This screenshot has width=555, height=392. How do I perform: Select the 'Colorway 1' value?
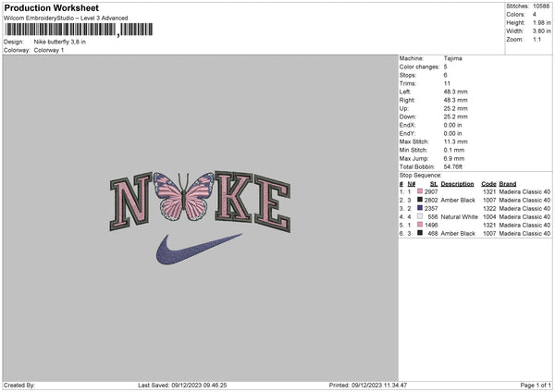pyautogui.click(x=49, y=50)
